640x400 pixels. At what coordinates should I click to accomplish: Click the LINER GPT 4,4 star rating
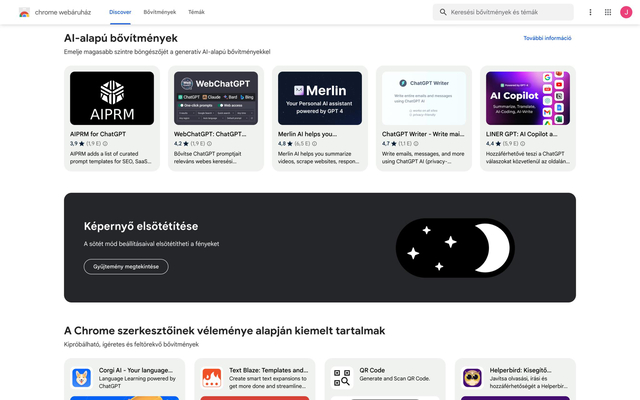tap(493, 144)
